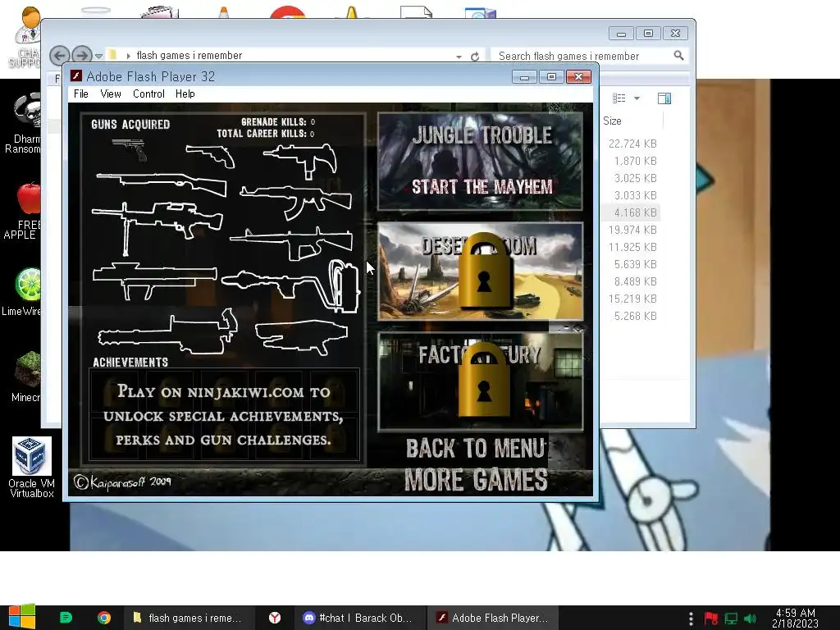Open Oracle VM VirtualBox desktop icon
Screen dimensions: 840x630
click(x=32, y=468)
